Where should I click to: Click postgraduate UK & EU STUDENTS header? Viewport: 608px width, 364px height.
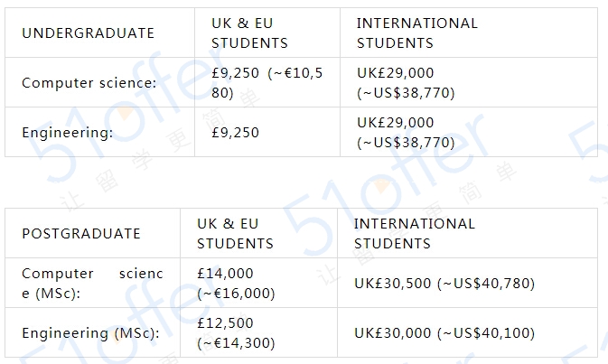point(258,233)
